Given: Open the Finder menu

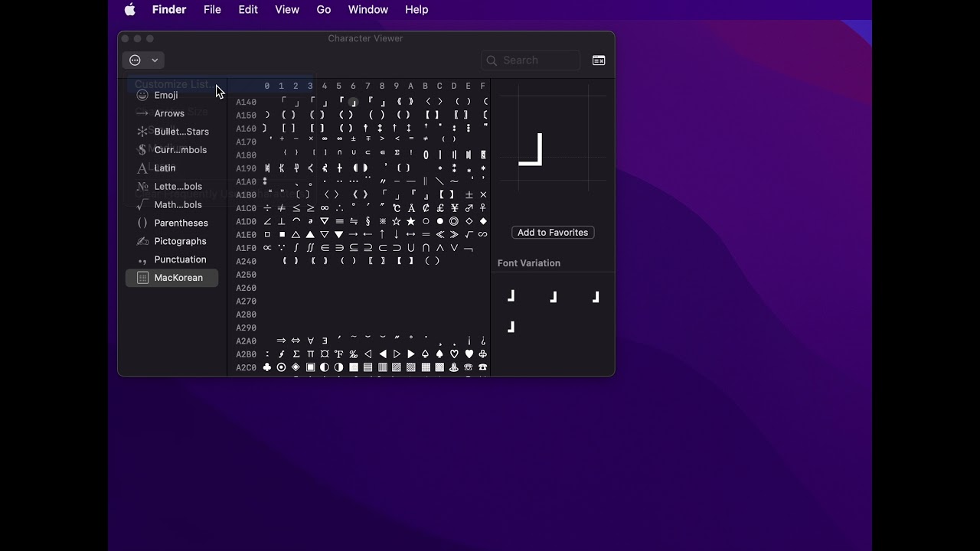Looking at the screenshot, I should 169,10.
